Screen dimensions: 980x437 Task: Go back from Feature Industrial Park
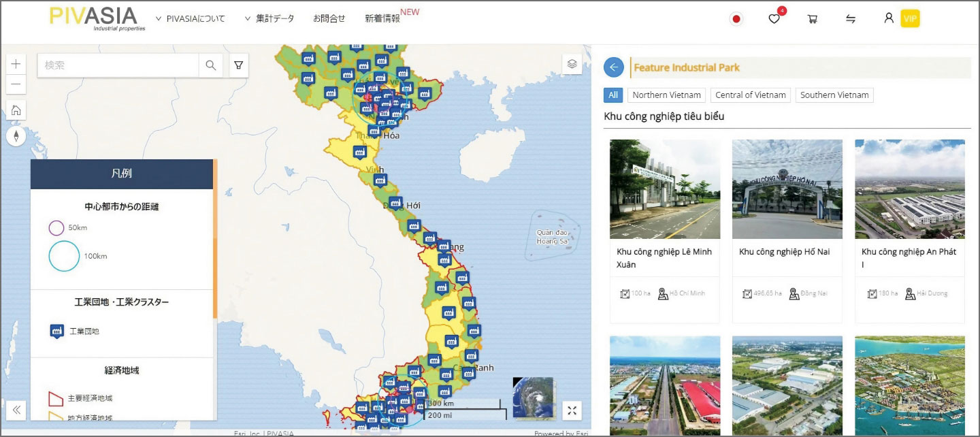tap(614, 67)
